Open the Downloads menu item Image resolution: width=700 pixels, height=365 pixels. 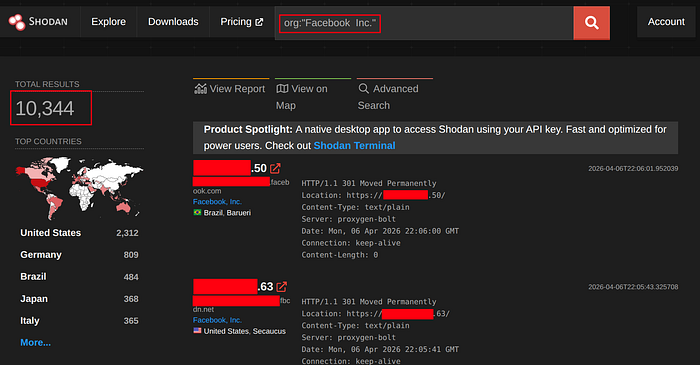[x=173, y=22]
